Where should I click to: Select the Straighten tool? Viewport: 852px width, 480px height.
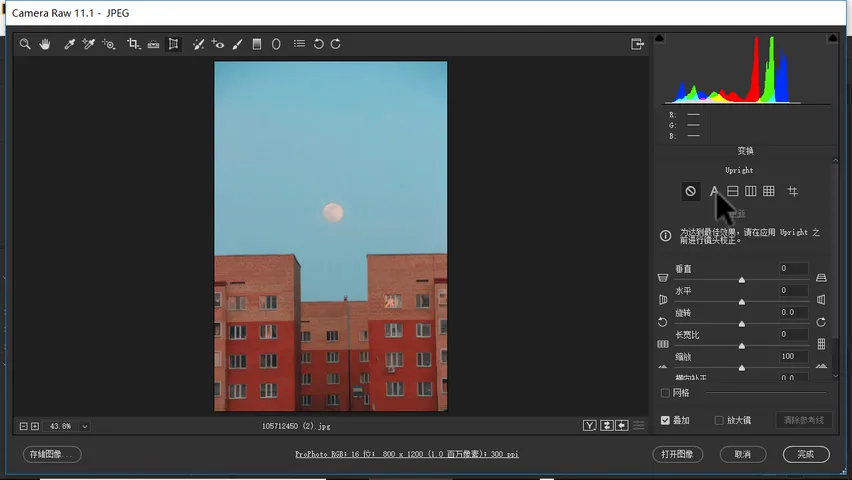[x=153, y=44]
